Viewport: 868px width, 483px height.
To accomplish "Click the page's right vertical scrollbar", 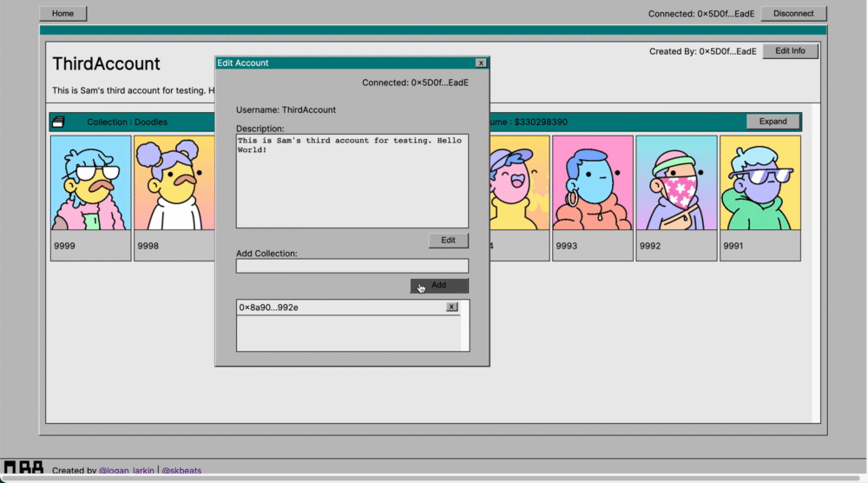I will coord(815,263).
